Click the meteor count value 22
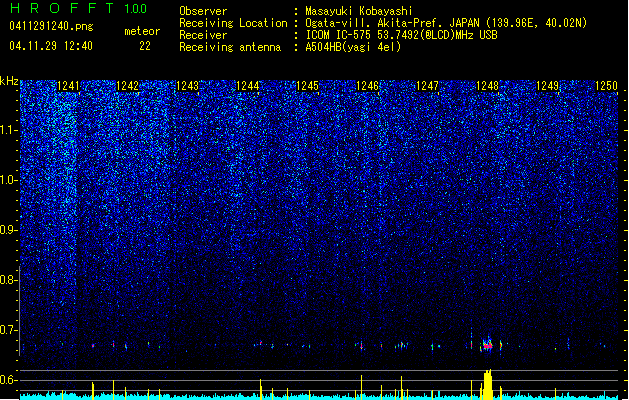Viewport: 629px width, 400px height. point(145,46)
